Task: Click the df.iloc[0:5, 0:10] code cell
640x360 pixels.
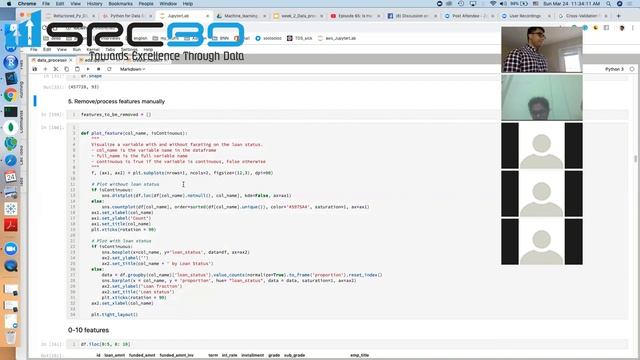Action: 347,344
